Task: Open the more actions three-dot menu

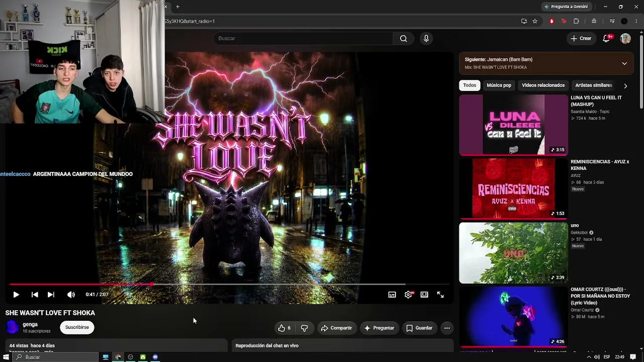Action: tap(447, 328)
